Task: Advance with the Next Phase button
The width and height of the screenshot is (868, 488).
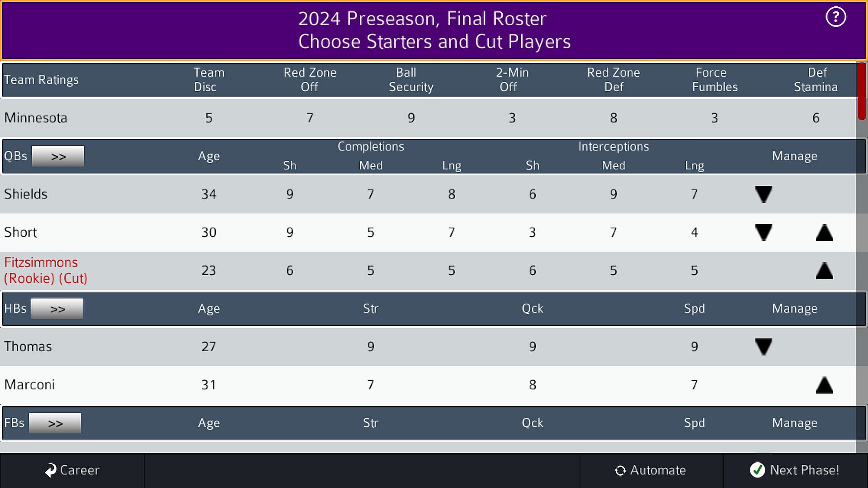Action: tap(795, 470)
